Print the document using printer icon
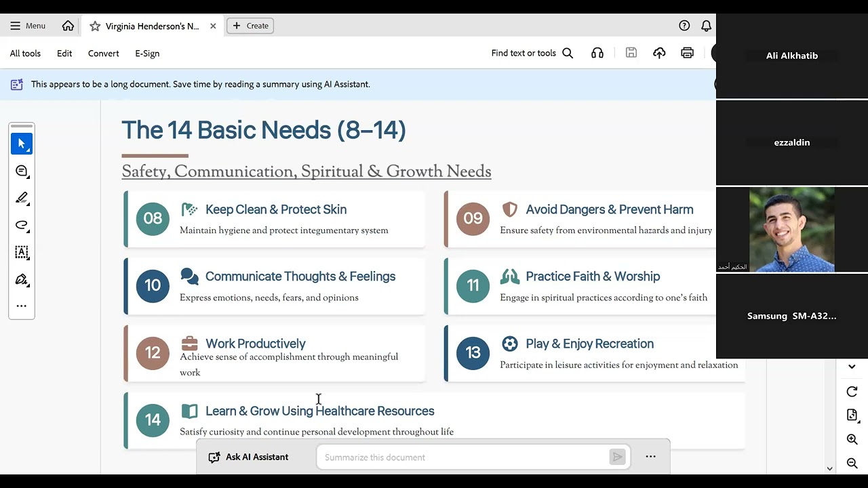The image size is (868, 488). [688, 53]
